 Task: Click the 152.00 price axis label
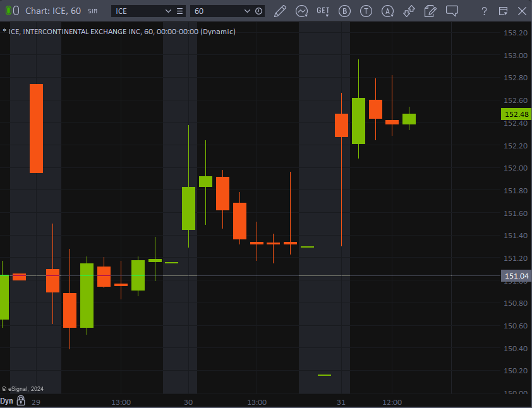(x=516, y=168)
